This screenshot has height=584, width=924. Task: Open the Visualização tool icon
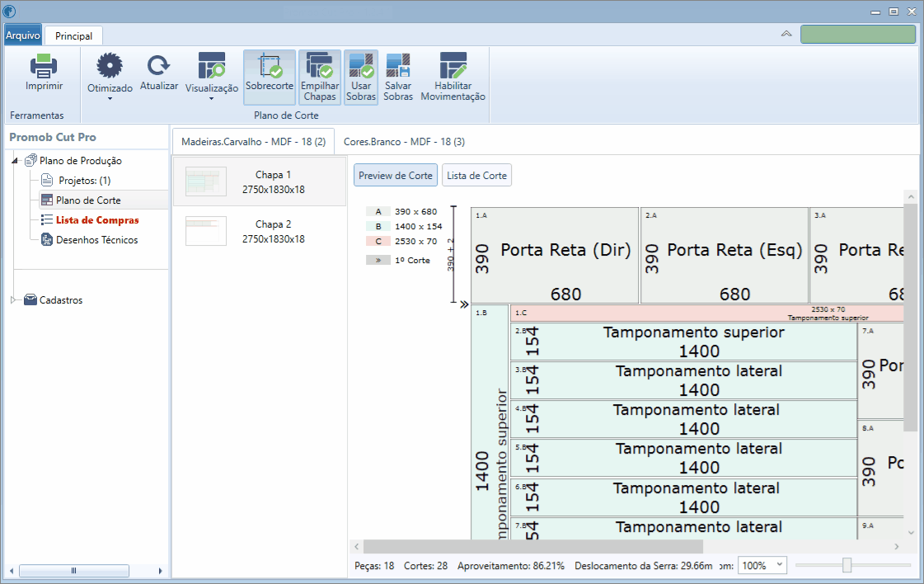212,66
